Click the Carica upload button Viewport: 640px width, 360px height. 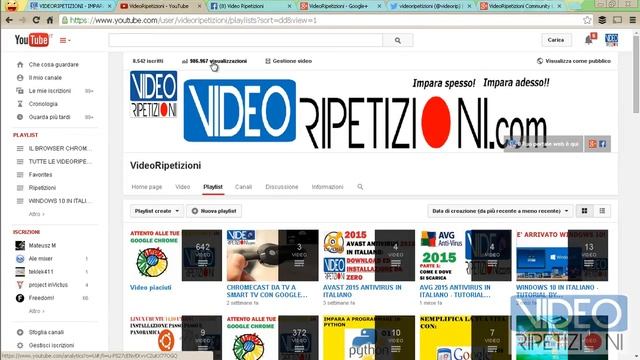tap(556, 40)
